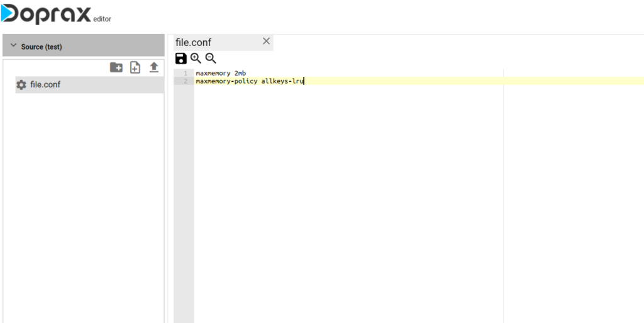Click the gear icon beside file.conf
644x323 pixels.
[x=21, y=84]
